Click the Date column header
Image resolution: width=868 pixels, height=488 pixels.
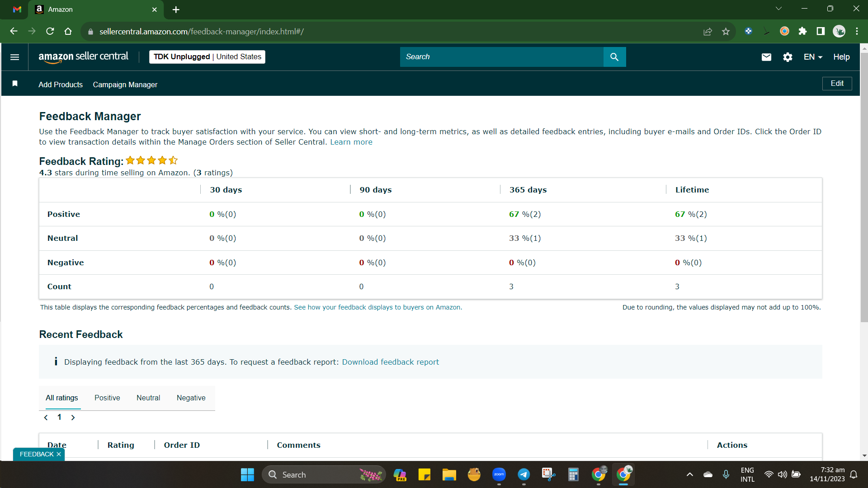(57, 445)
